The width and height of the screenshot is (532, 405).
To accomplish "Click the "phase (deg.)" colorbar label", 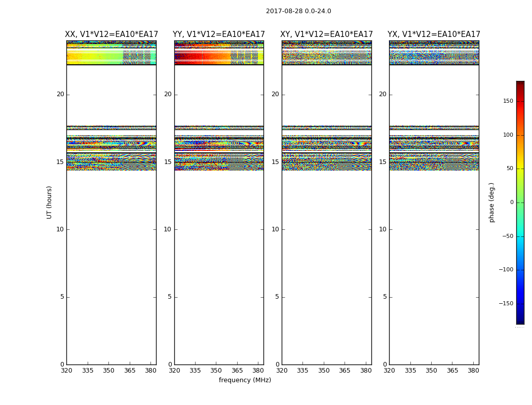I will pos(491,202).
